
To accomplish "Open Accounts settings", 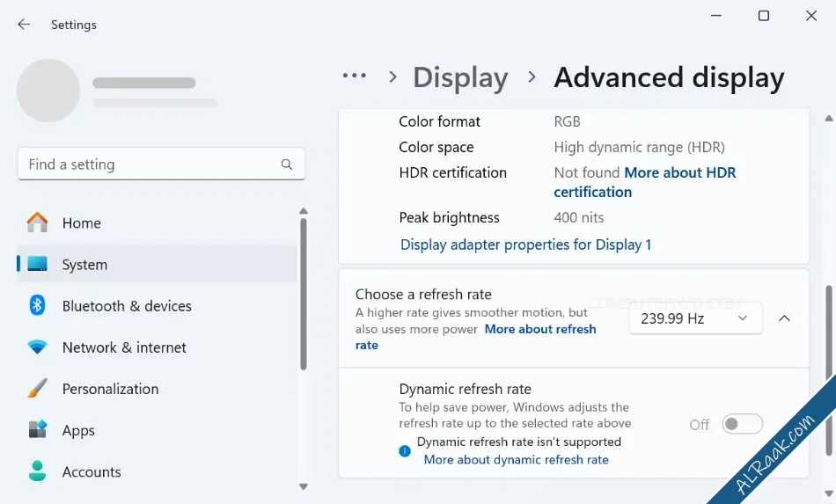I will coord(158,471).
